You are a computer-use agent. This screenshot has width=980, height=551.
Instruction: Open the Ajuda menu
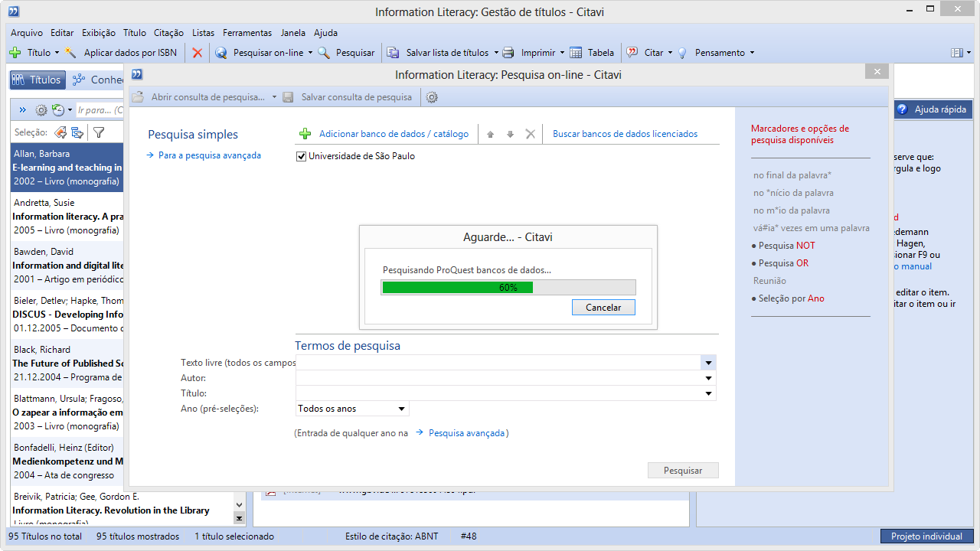pyautogui.click(x=325, y=33)
